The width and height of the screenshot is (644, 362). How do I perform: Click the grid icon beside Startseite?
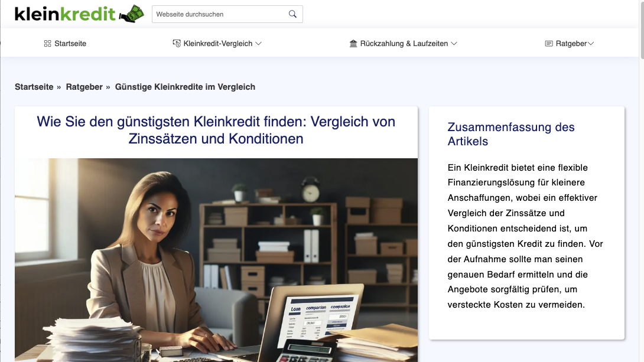[x=48, y=44]
